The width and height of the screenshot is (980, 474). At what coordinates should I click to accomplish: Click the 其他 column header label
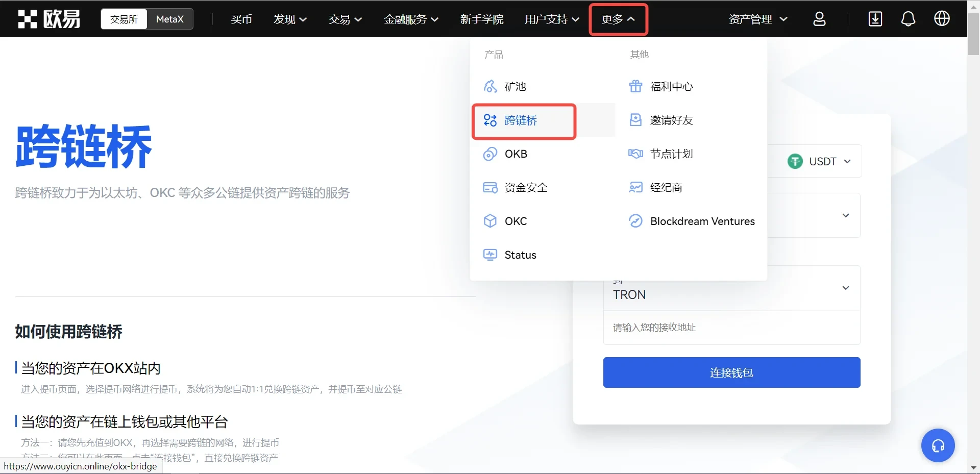click(639, 54)
